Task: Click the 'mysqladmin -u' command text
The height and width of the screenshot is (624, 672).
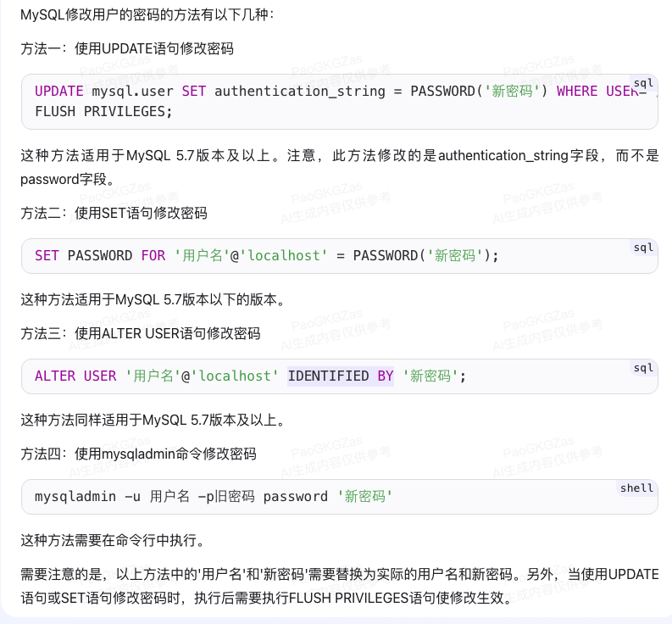Action: (87, 497)
